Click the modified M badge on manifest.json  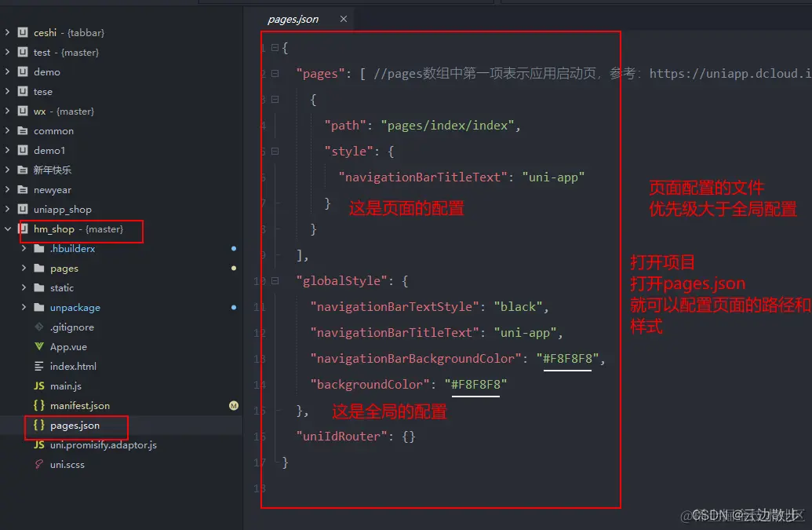coord(234,406)
